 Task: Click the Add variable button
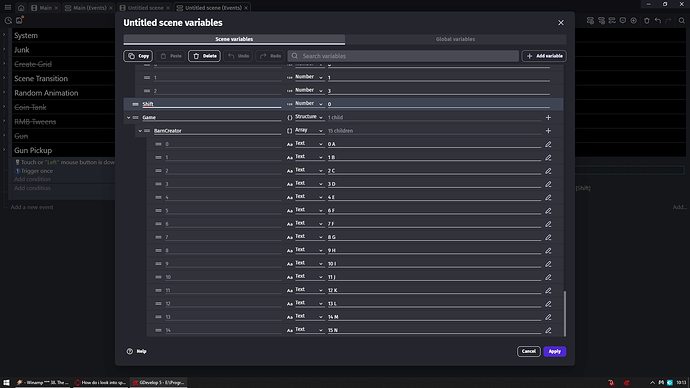pyautogui.click(x=544, y=56)
